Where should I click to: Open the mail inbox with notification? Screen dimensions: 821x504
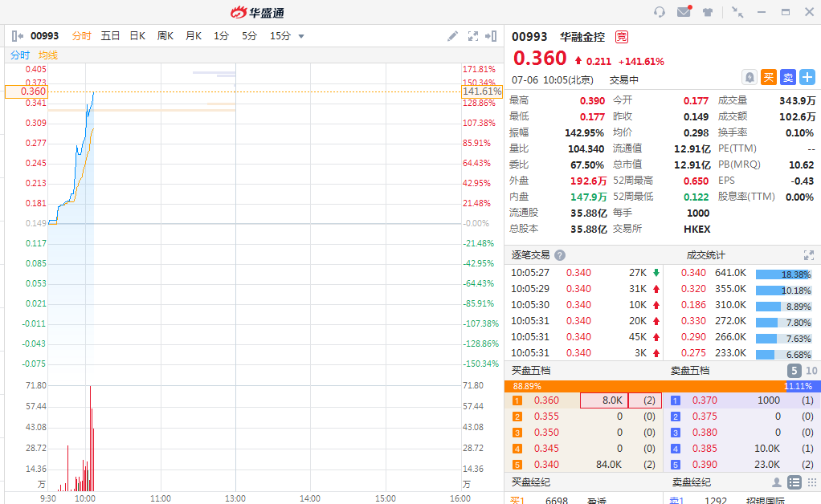[x=684, y=12]
